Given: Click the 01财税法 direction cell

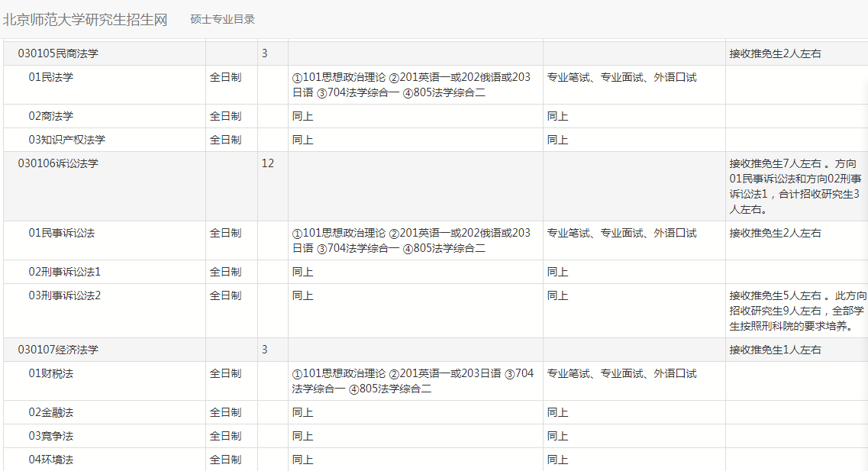Looking at the screenshot, I should point(51,373).
